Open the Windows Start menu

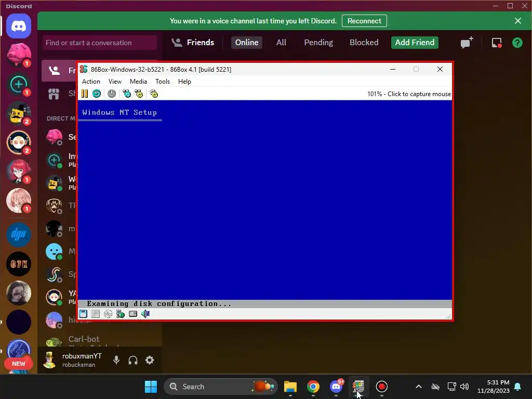[151, 387]
